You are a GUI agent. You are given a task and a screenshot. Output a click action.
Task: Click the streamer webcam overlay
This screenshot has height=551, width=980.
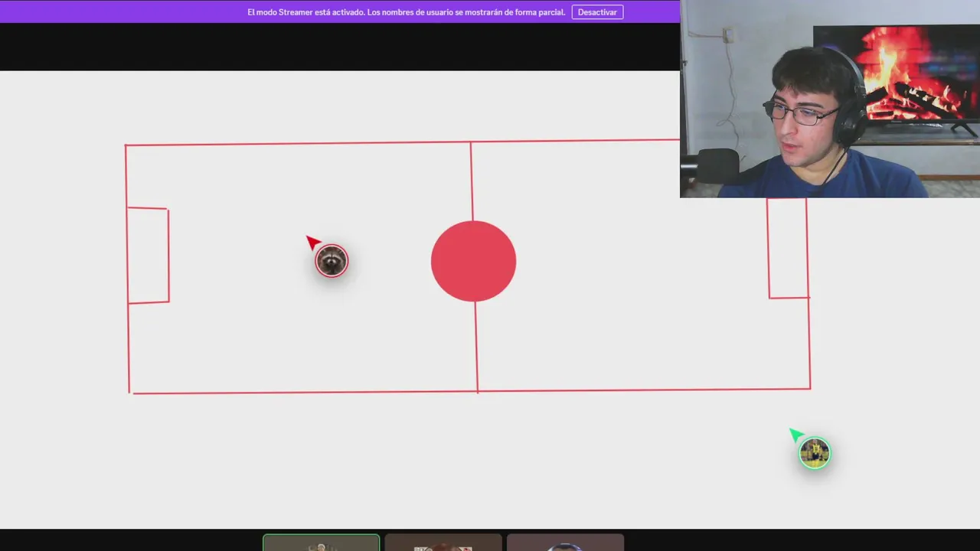tap(830, 99)
